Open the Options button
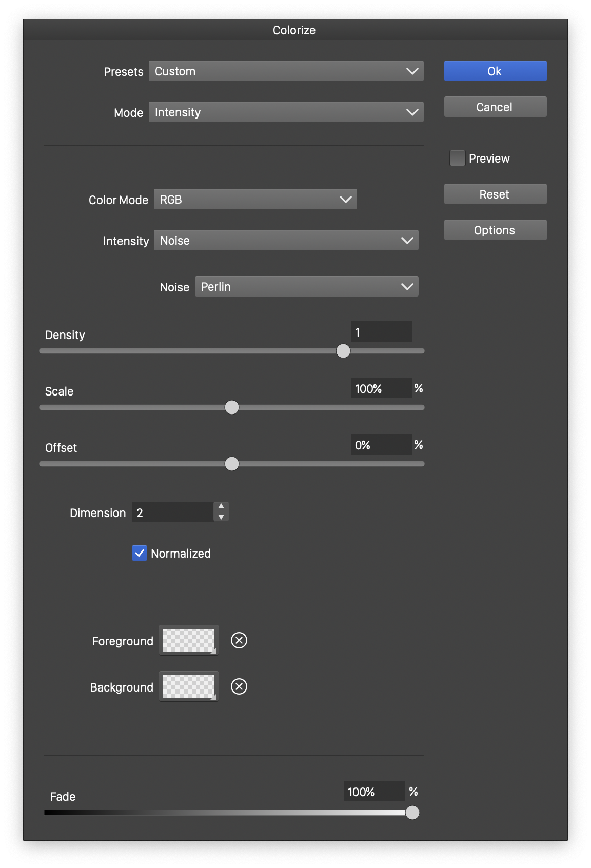Viewport: 591px width, 868px height. (x=495, y=230)
